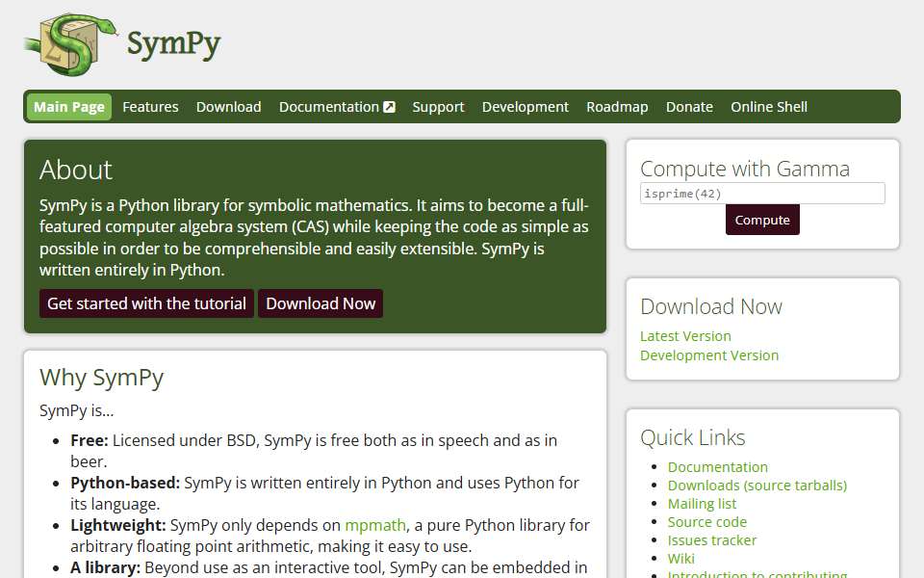924x578 pixels.
Task: Open the Issues tracker link
Action: pyautogui.click(x=712, y=540)
